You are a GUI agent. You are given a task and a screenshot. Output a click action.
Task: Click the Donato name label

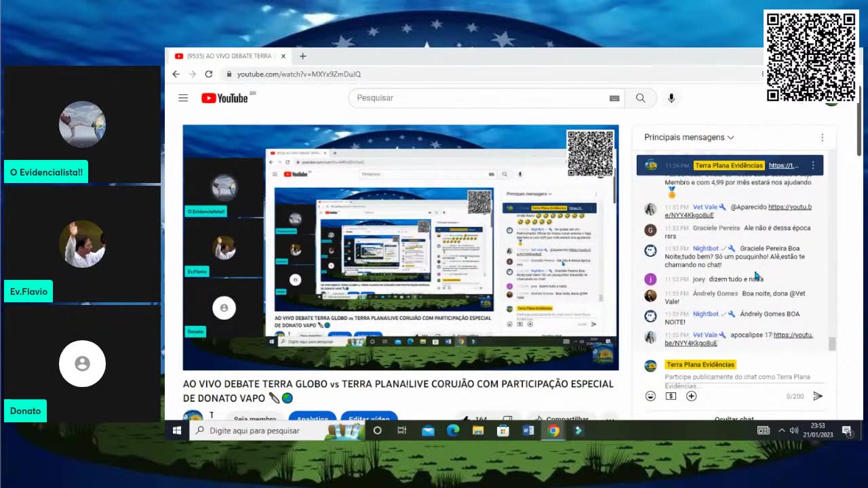(25, 411)
